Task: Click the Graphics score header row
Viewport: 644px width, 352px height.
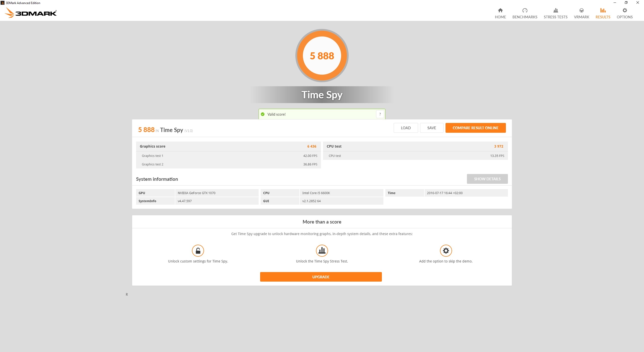Action: (228, 146)
